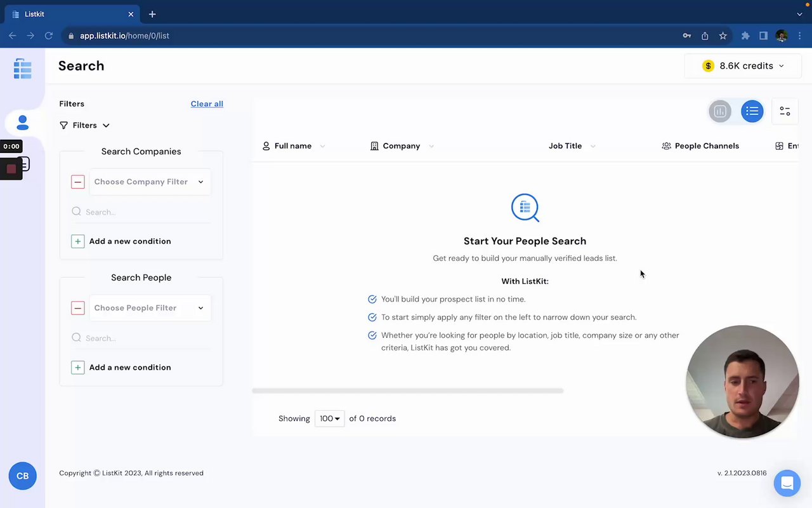Screen dimensions: 812x508
Task: Select the people search sidebar icon
Action: click(23, 122)
